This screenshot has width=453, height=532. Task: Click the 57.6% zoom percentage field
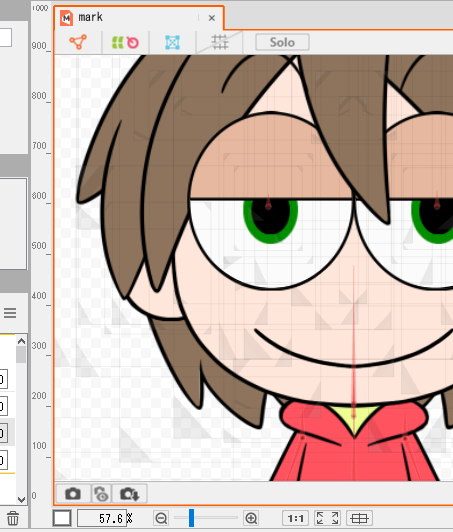[102, 518]
